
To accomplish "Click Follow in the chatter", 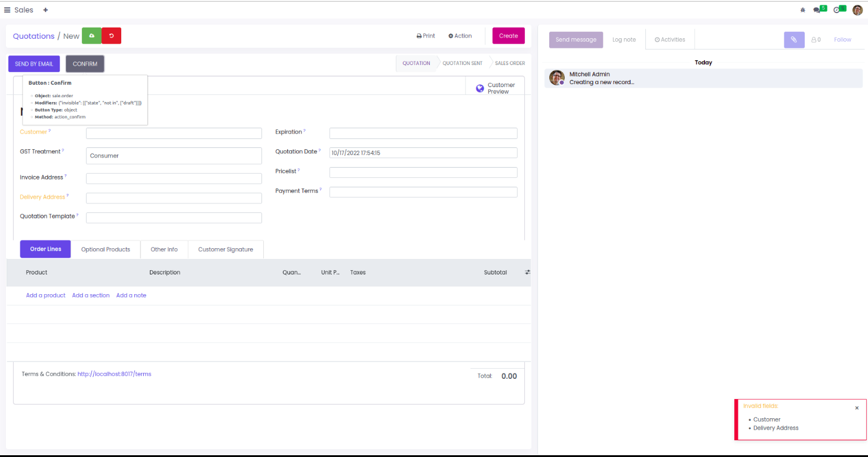I will (842, 40).
